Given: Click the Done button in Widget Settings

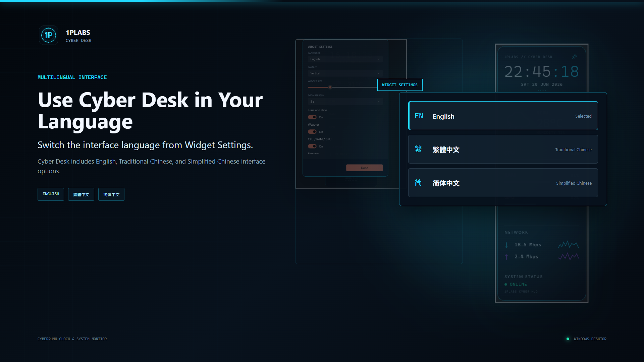Looking at the screenshot, I should [364, 168].
